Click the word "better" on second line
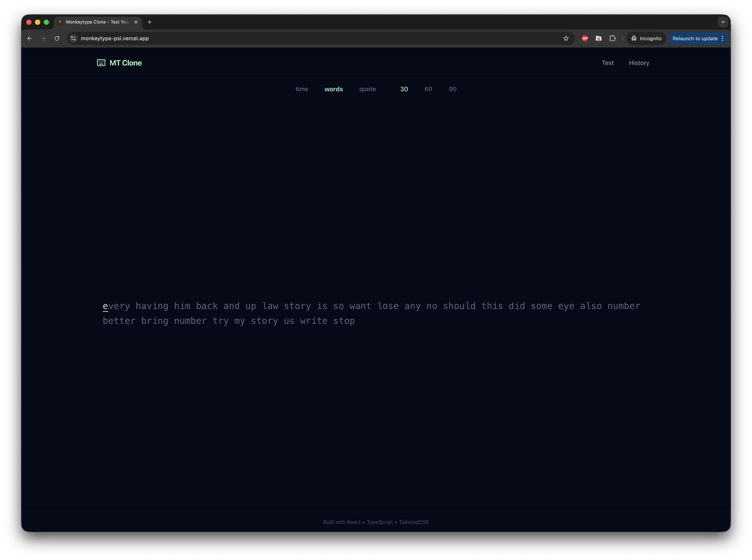Viewport: 752px width, 560px height. click(119, 321)
